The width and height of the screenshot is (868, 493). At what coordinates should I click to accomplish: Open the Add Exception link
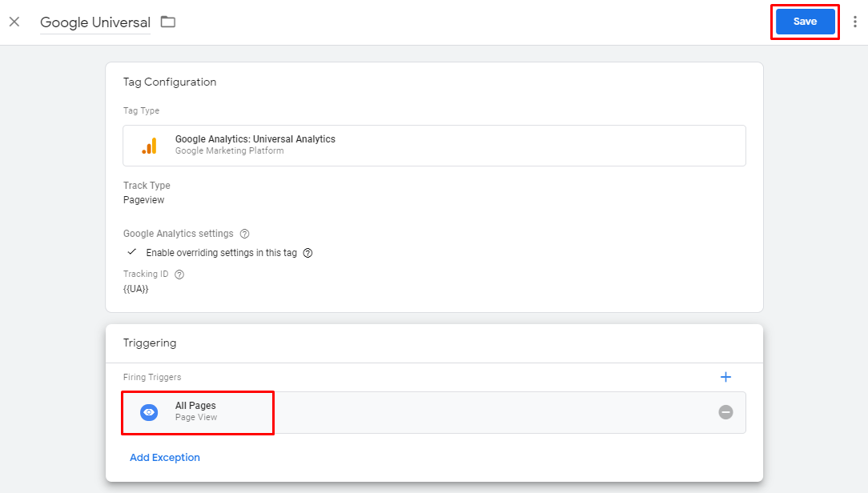164,457
